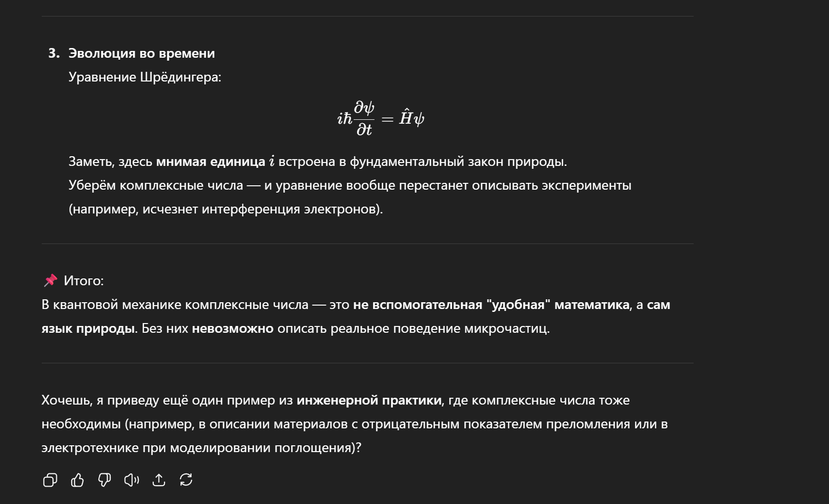Screen dimensions: 829x504
Task: Click the Schrödinger equation formula
Action: click(x=381, y=118)
